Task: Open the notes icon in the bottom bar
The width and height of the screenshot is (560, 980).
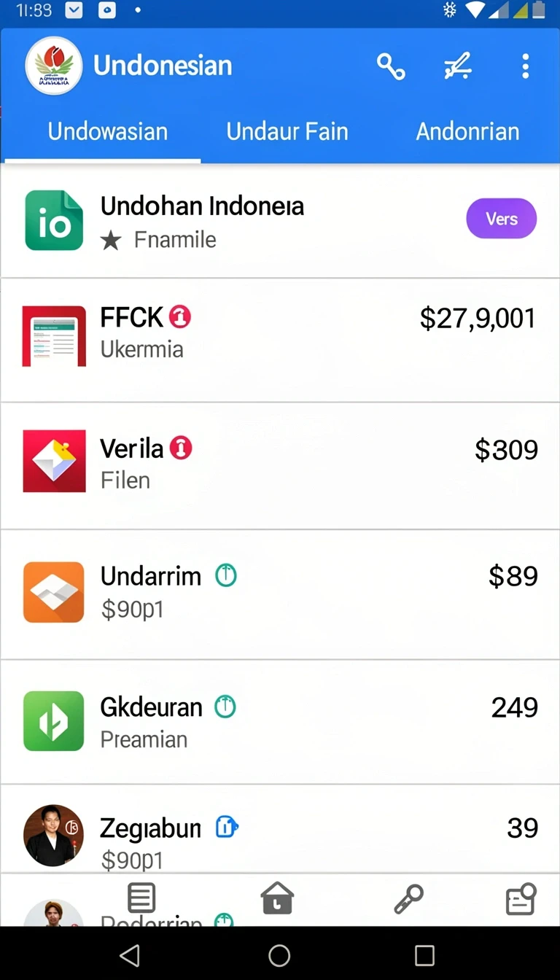Action: click(x=521, y=898)
